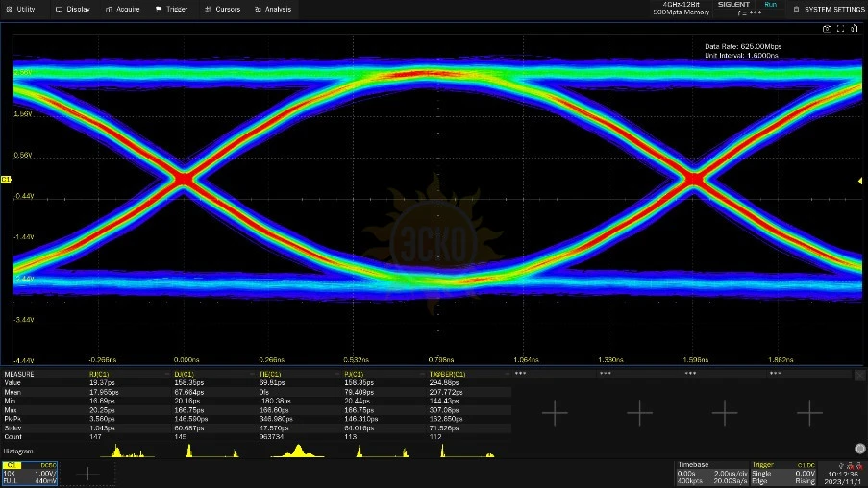This screenshot has height=488, width=868.
Task: Click the Run status indicator
Action: click(x=771, y=5)
